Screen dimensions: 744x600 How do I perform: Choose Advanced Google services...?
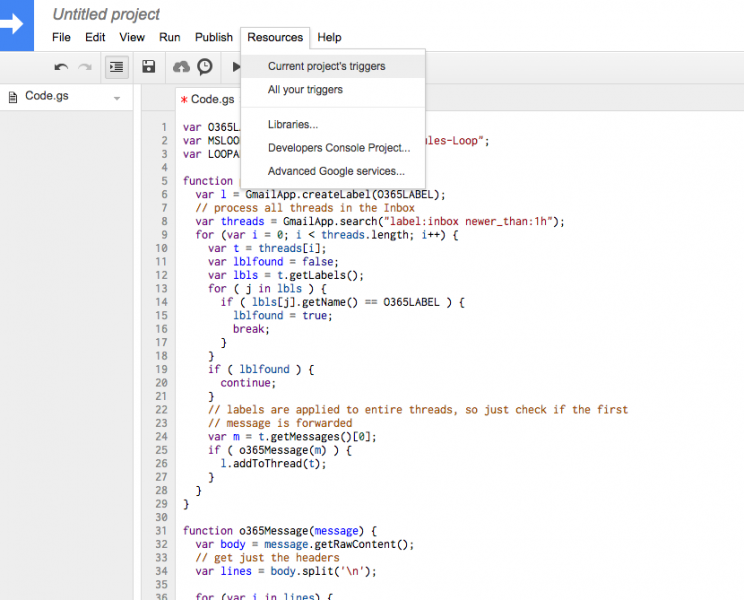pos(336,171)
